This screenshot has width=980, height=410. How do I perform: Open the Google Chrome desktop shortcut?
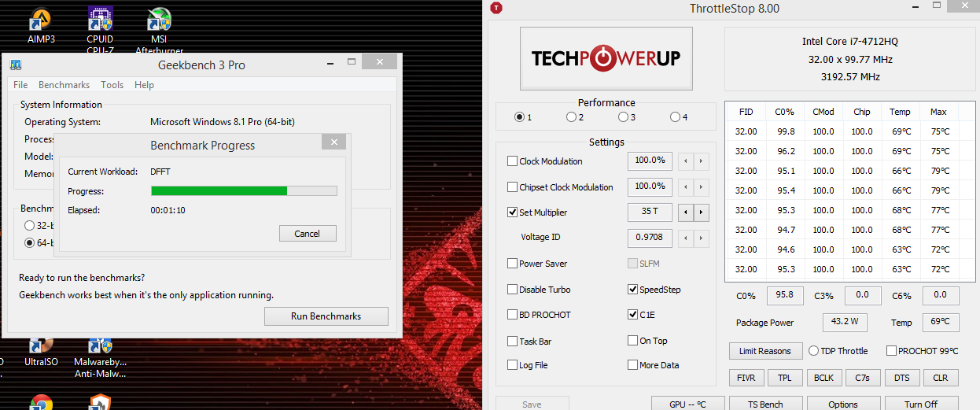point(41,402)
